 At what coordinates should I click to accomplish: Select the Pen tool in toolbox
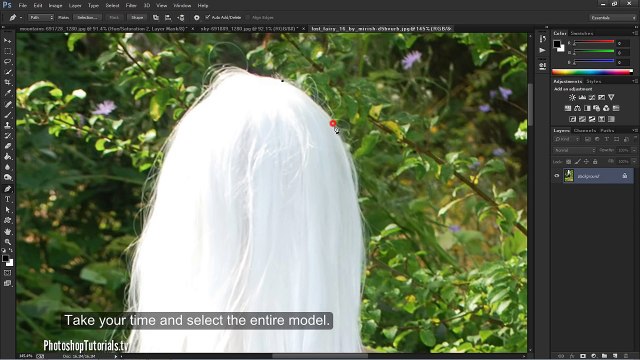click(7, 189)
